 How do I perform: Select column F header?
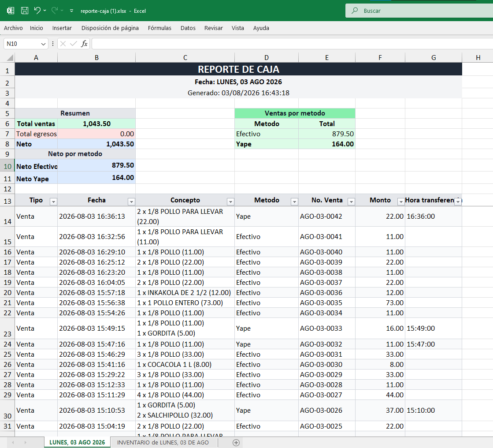click(380, 58)
